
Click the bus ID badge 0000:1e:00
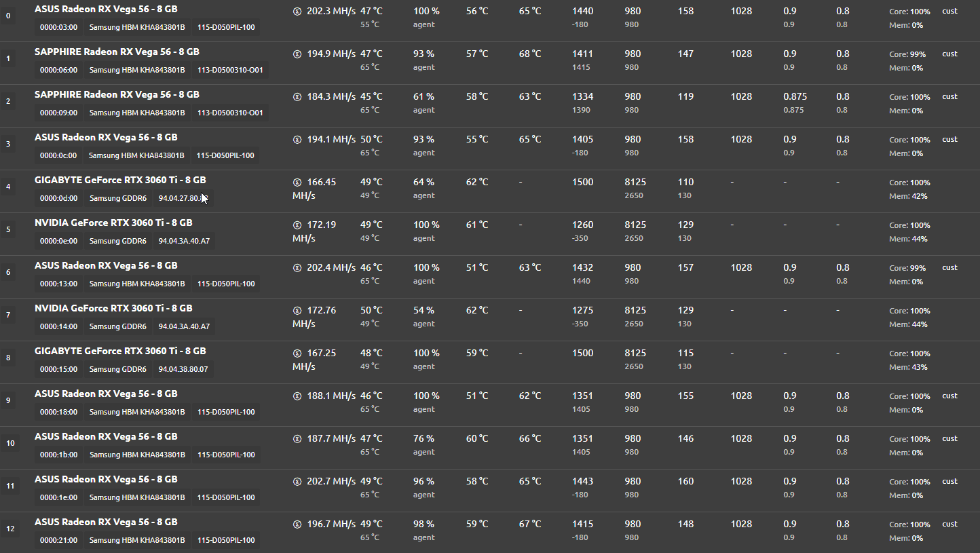[x=58, y=497]
